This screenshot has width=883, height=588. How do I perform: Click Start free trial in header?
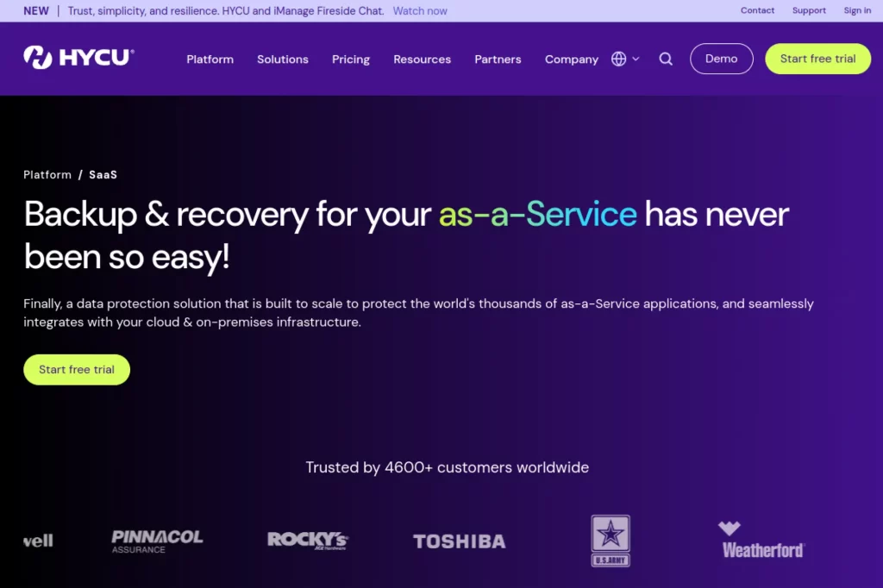[817, 59]
